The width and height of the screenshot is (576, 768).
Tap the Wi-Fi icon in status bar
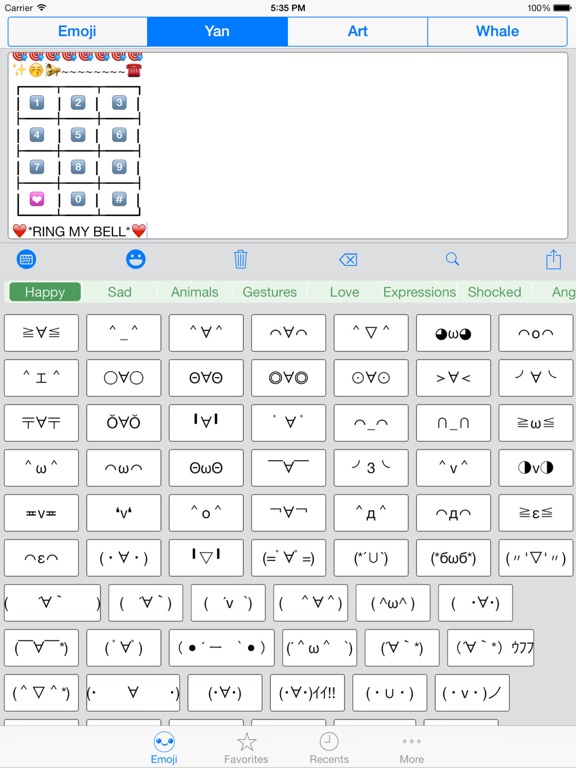tap(42, 7)
